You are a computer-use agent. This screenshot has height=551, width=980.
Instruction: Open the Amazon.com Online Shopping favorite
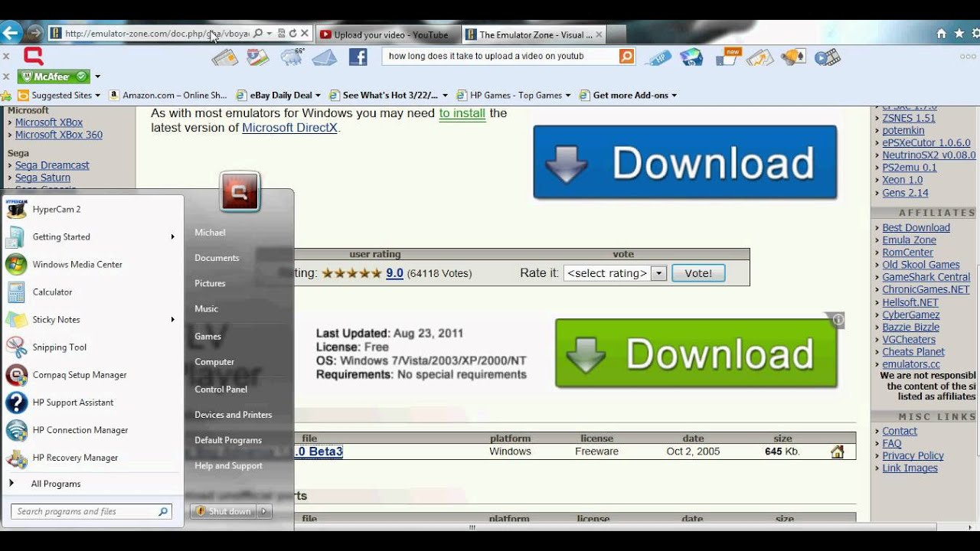coord(168,96)
